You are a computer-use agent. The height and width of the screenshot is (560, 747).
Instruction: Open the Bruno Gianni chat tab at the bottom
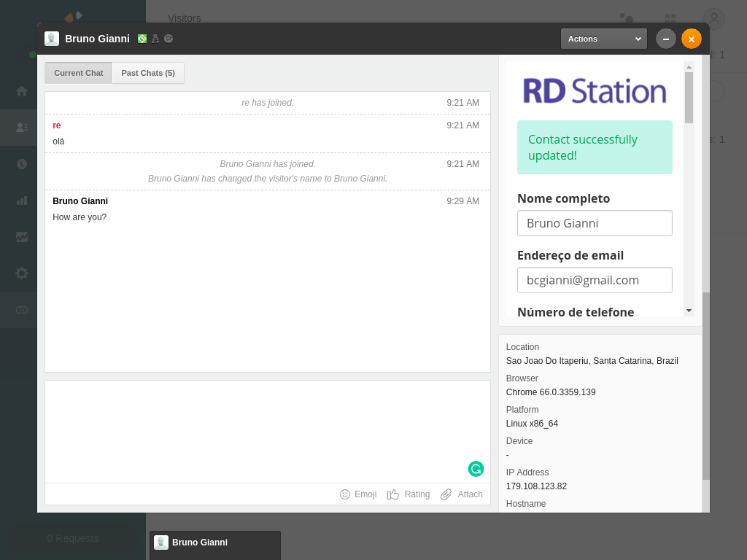point(214,542)
